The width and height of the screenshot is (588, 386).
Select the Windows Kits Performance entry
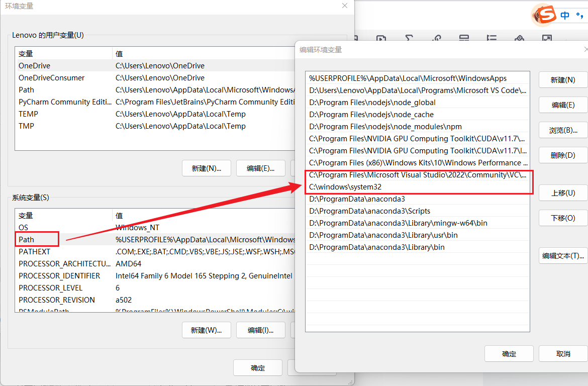[x=417, y=163]
